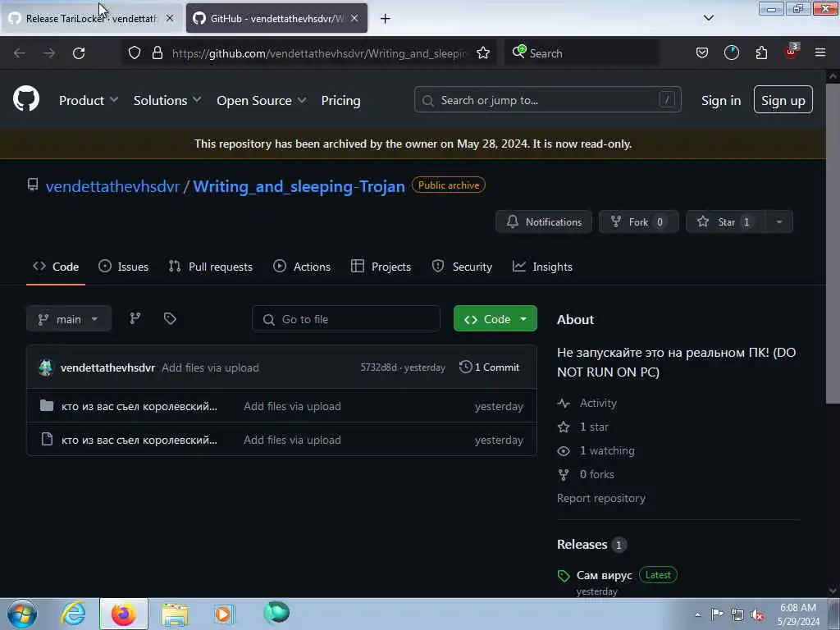Open the Actions tab

point(302,267)
